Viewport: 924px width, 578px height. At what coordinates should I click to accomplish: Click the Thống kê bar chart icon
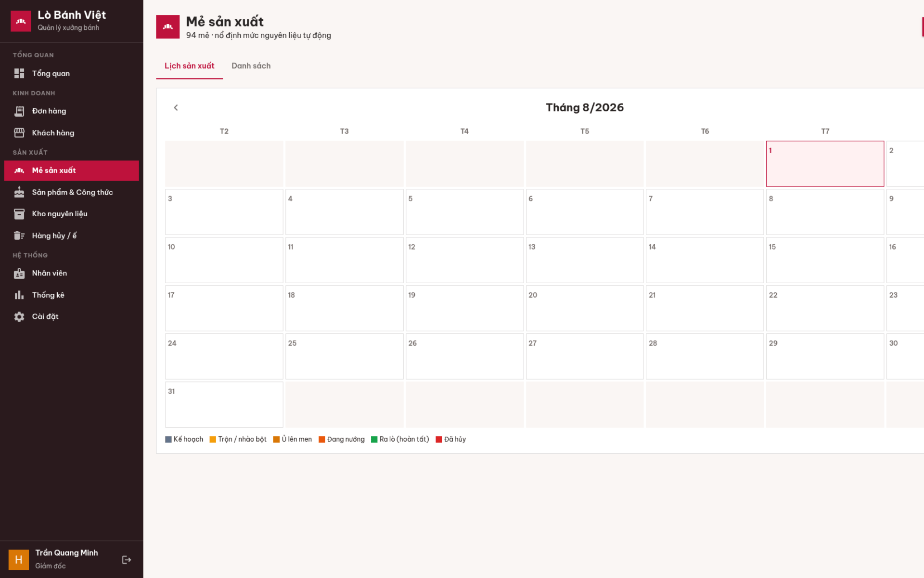tap(19, 295)
